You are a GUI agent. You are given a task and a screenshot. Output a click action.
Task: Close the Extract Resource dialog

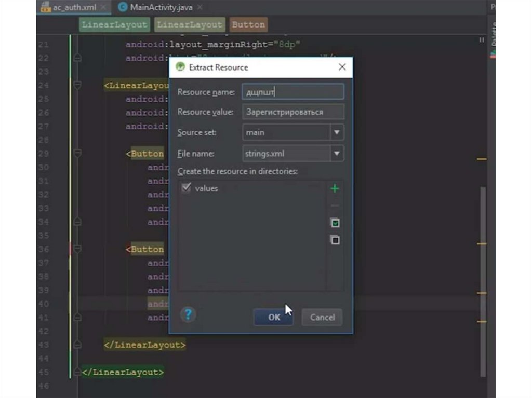(342, 67)
